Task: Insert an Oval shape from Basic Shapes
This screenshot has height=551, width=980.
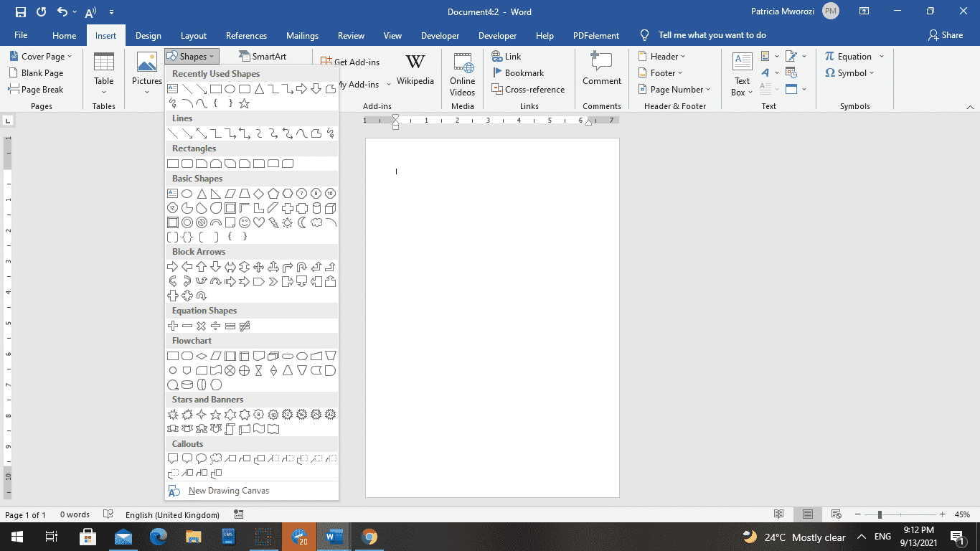Action: pyautogui.click(x=187, y=194)
